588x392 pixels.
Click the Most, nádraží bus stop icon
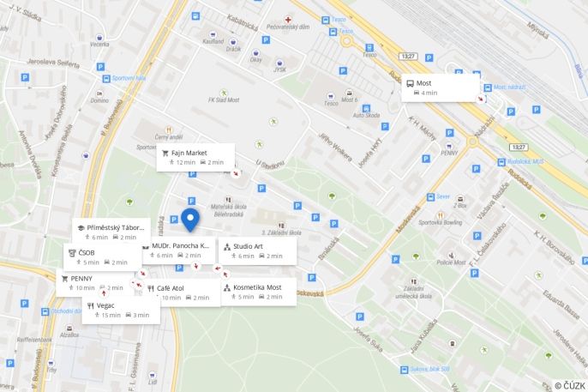[x=488, y=87]
